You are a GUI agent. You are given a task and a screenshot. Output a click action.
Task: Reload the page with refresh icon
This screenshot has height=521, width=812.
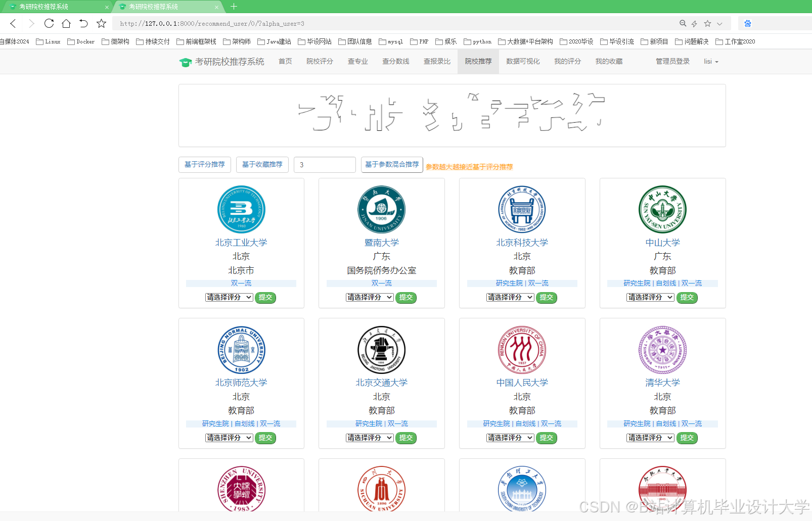[x=49, y=23]
